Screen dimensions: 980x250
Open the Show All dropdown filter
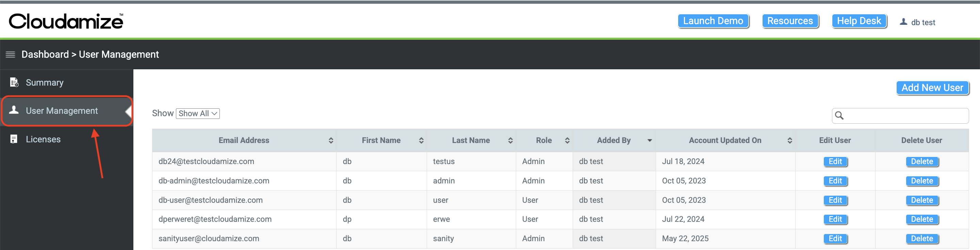197,113
